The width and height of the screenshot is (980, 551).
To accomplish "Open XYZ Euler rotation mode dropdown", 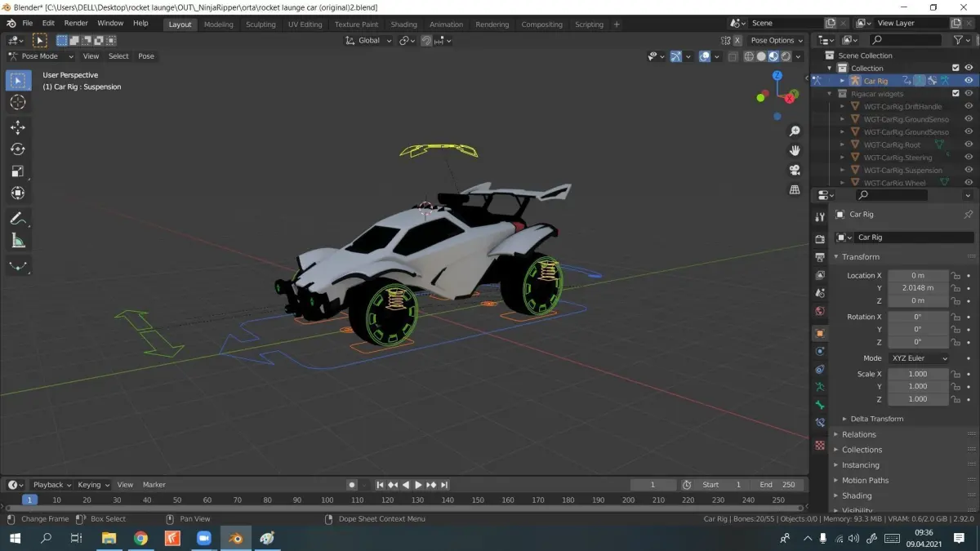I will tap(918, 358).
